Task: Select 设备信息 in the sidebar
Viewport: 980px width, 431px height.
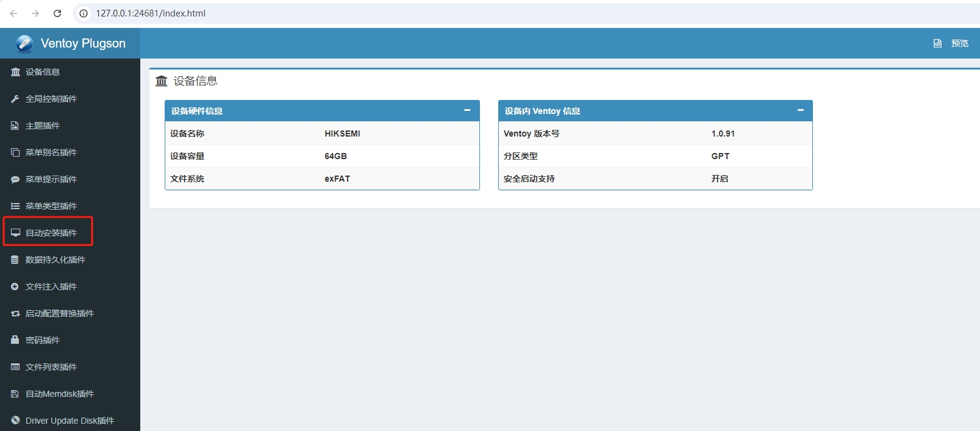Action: click(42, 72)
